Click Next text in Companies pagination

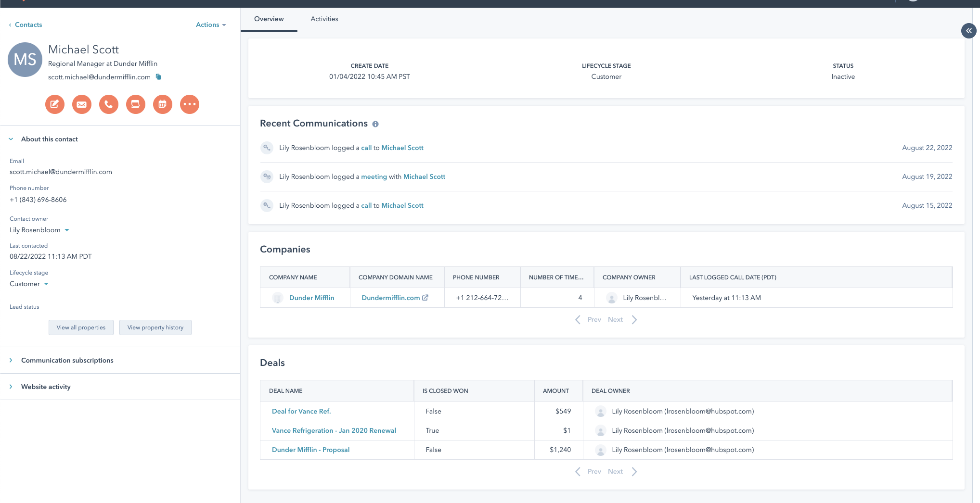point(615,320)
